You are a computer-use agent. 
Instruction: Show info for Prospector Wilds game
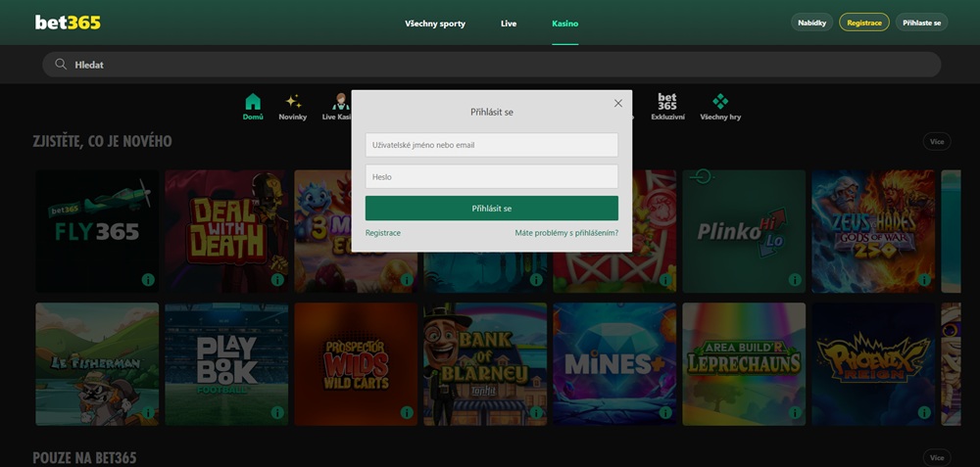[407, 413]
